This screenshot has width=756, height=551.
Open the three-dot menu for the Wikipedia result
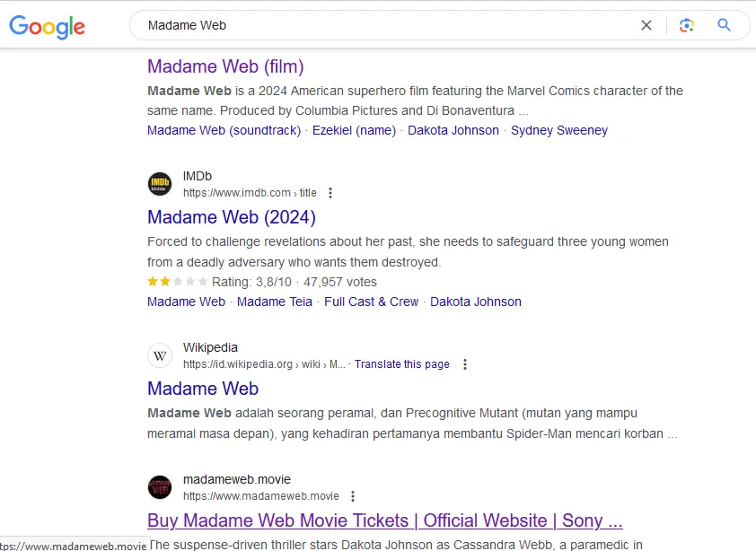[x=465, y=364]
